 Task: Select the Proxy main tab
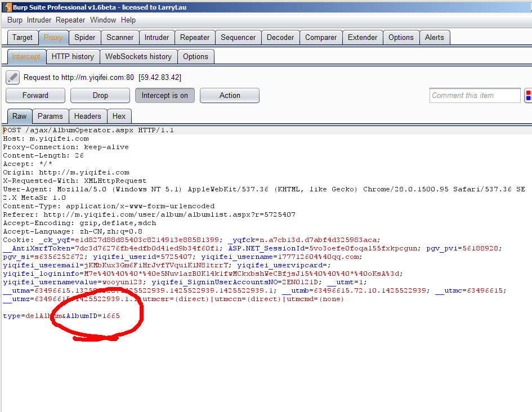tap(53, 37)
